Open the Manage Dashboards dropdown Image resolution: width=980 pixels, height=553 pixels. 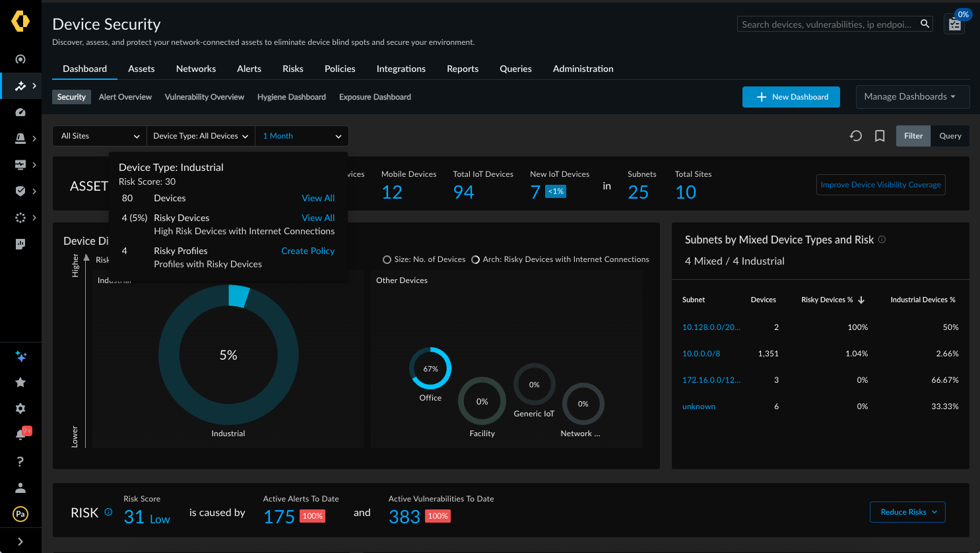[913, 96]
